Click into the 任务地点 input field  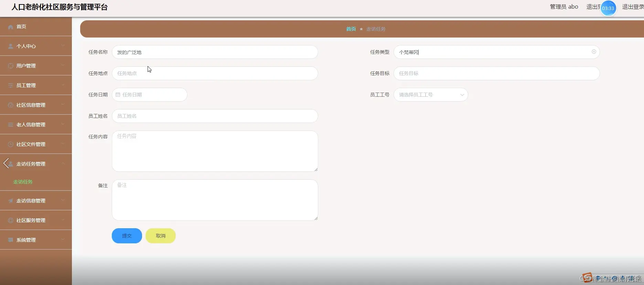coord(215,73)
